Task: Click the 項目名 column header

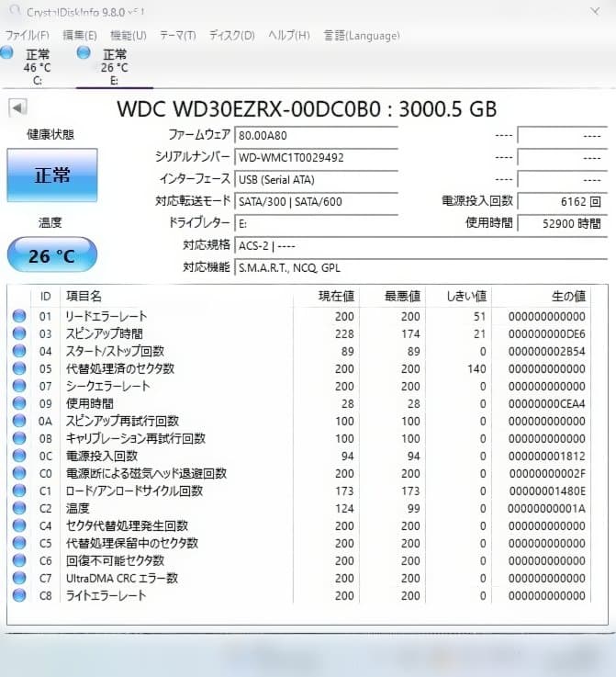Action: 176,297
